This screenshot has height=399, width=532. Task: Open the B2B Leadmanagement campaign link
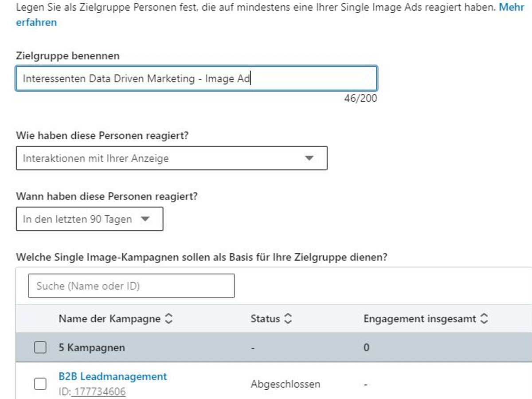click(x=113, y=376)
